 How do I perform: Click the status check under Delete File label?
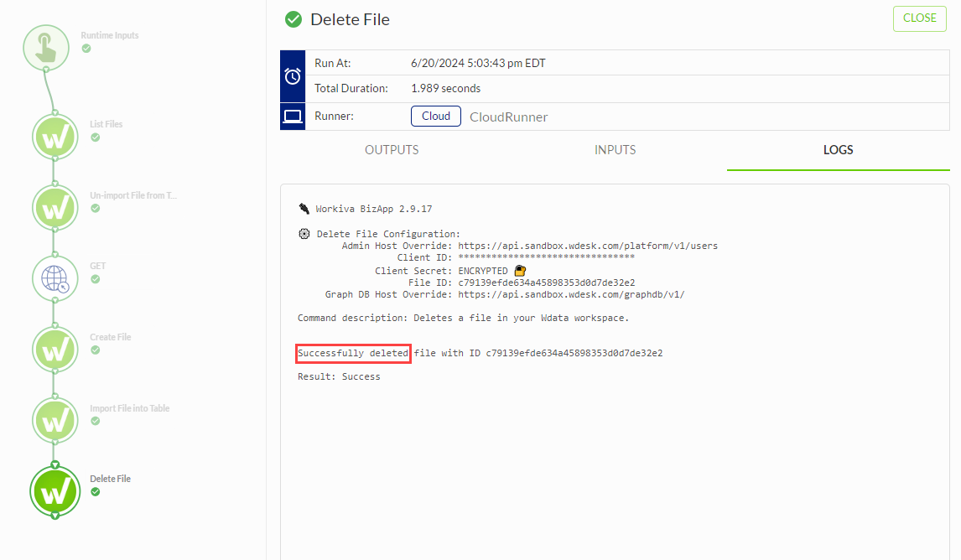point(96,492)
